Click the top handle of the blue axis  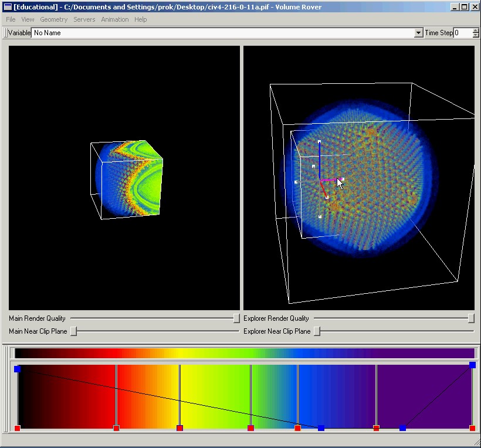coord(319,142)
